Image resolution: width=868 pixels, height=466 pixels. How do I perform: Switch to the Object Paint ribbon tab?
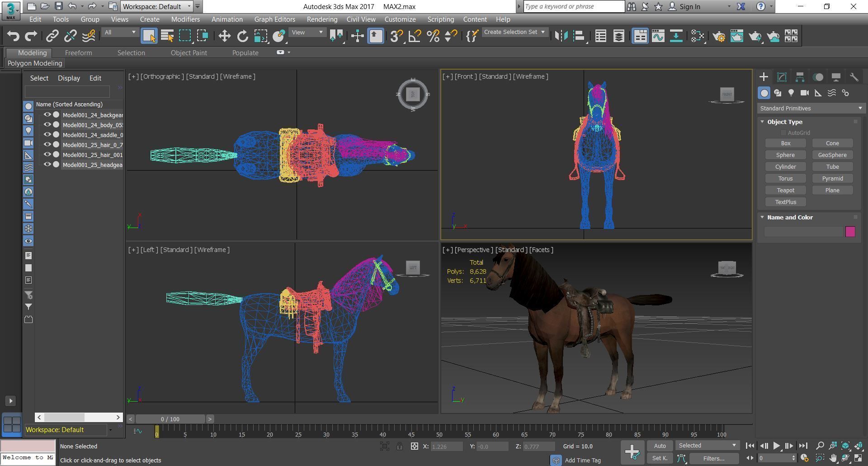[189, 52]
